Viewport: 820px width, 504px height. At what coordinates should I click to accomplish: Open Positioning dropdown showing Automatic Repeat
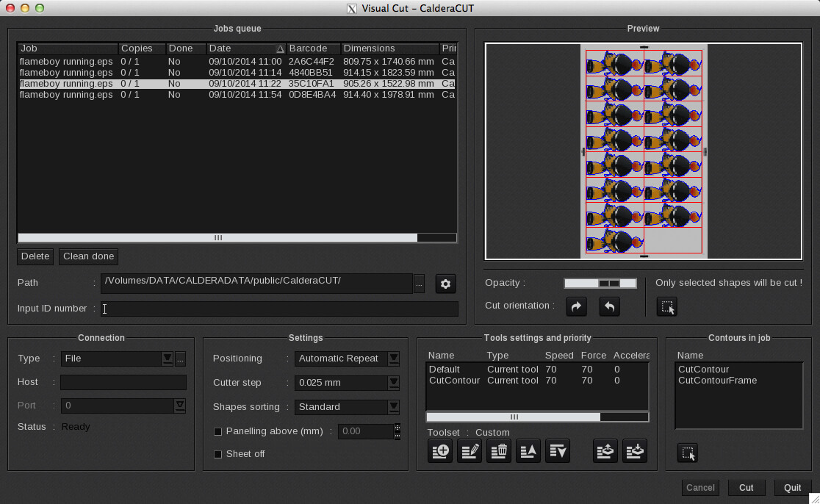[348, 359]
